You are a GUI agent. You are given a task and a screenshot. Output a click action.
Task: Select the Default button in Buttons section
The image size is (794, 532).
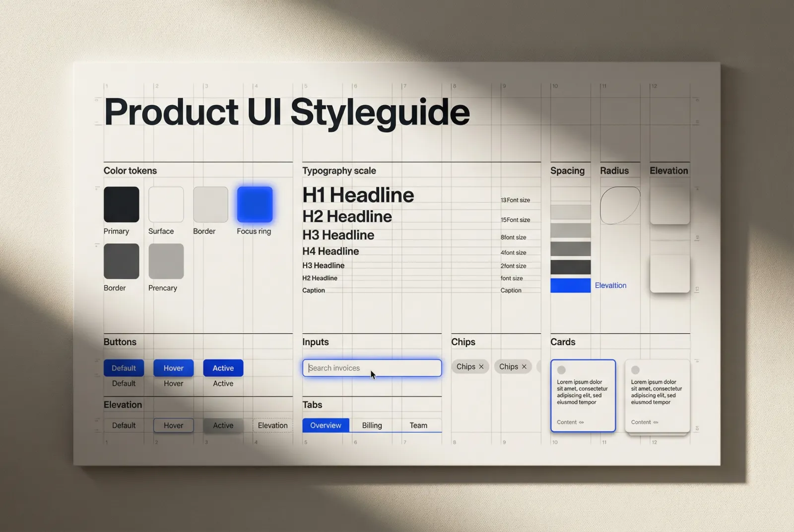(x=124, y=368)
